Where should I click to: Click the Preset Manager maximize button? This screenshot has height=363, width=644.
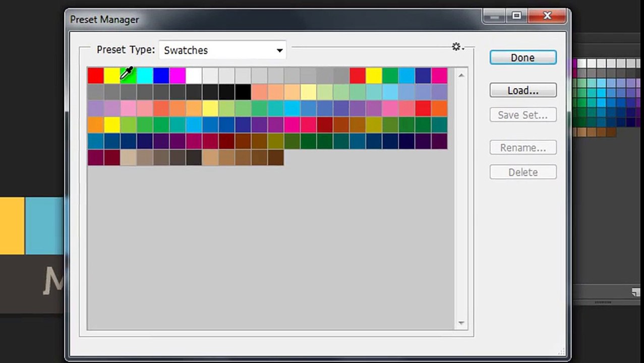coord(517,16)
